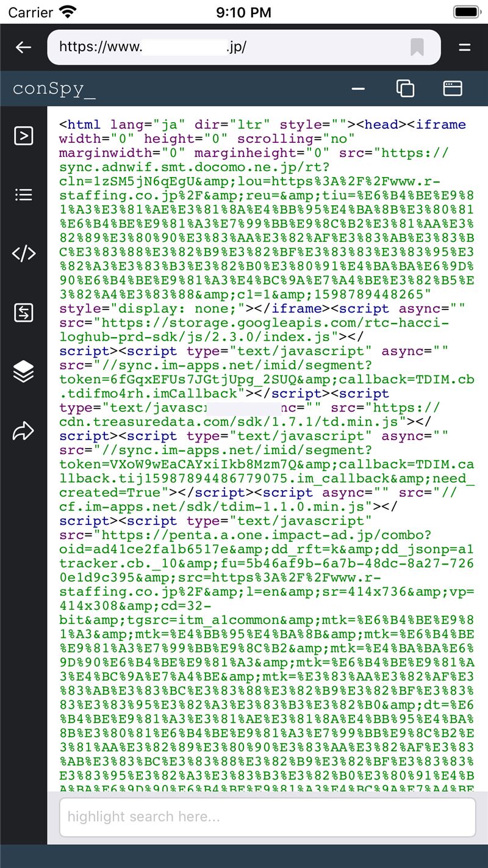Tap the conSpy_ title label
Viewport: 488px width, 868px height.
(54, 89)
